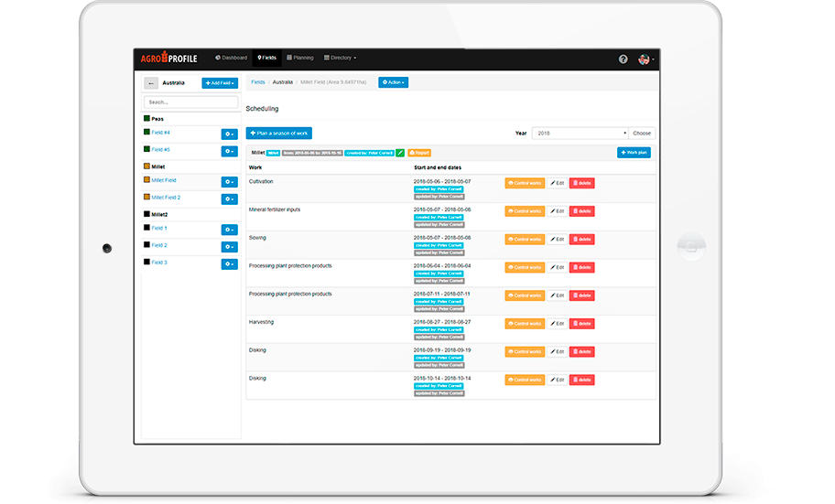This screenshot has width=835, height=504.
Task: Open the user avatar menu
Action: [x=645, y=59]
